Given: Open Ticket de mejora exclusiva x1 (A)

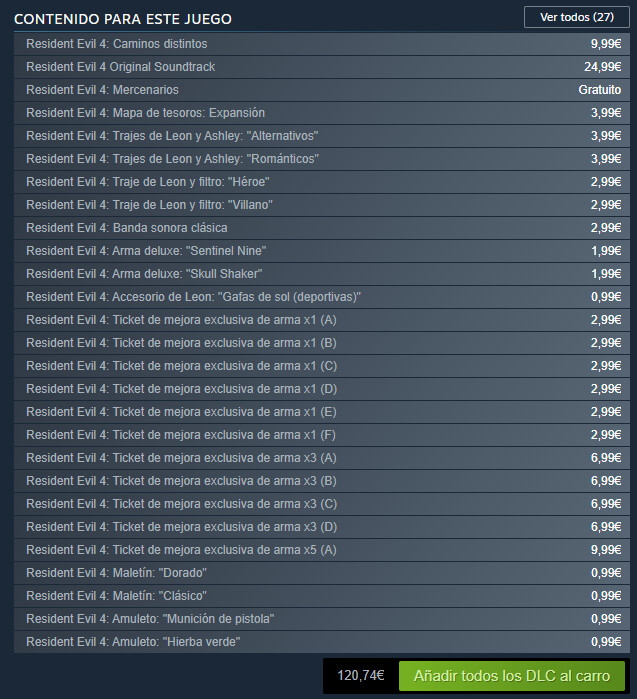Looking at the screenshot, I should (321, 320).
